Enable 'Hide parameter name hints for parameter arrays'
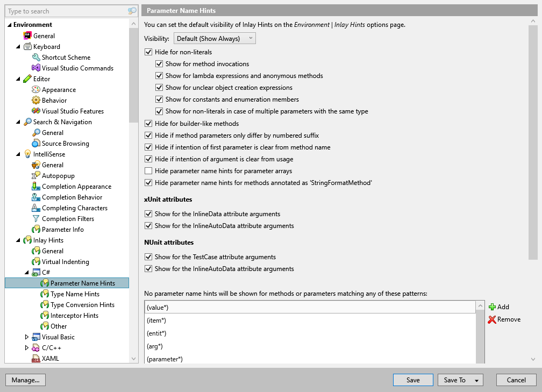The image size is (542, 392). pyautogui.click(x=149, y=170)
